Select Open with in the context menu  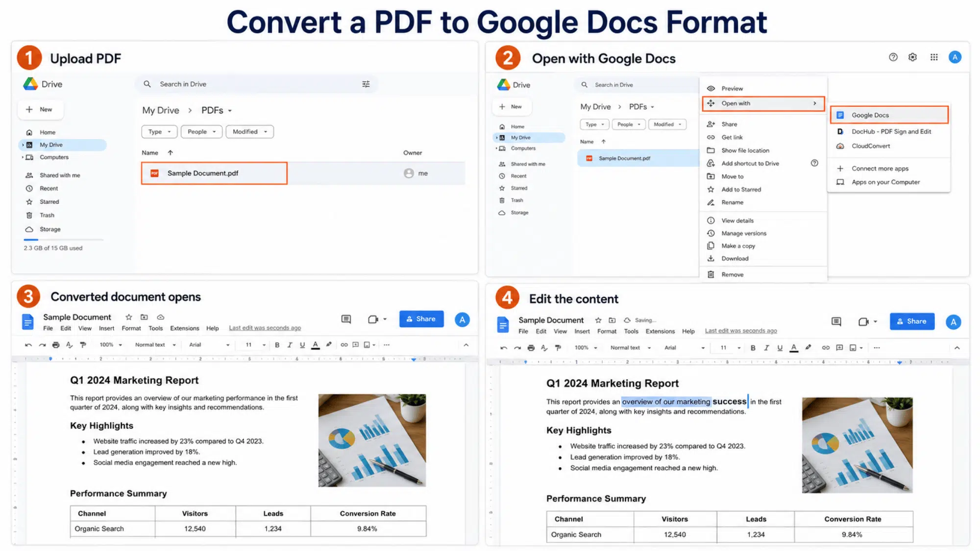(x=763, y=103)
